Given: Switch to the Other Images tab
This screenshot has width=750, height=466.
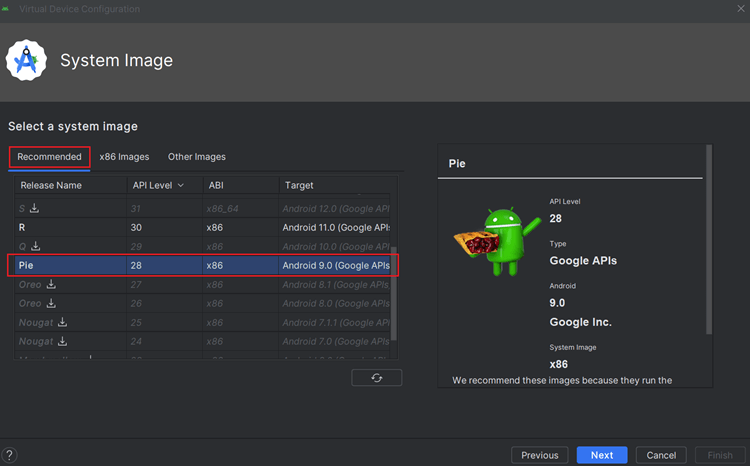Looking at the screenshot, I should (197, 157).
